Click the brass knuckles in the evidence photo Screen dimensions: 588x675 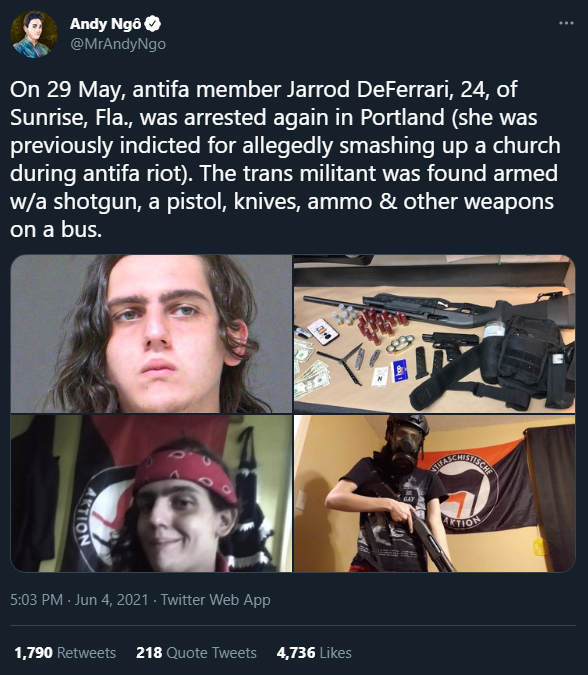[x=400, y=344]
